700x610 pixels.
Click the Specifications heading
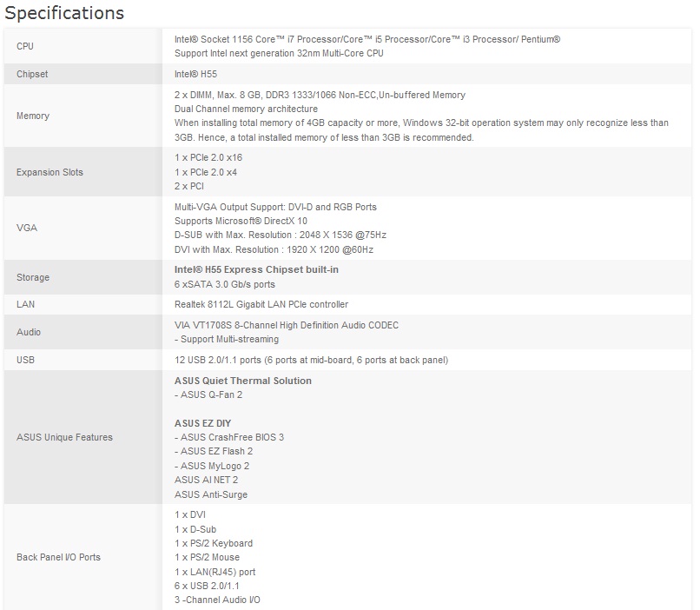(x=65, y=13)
